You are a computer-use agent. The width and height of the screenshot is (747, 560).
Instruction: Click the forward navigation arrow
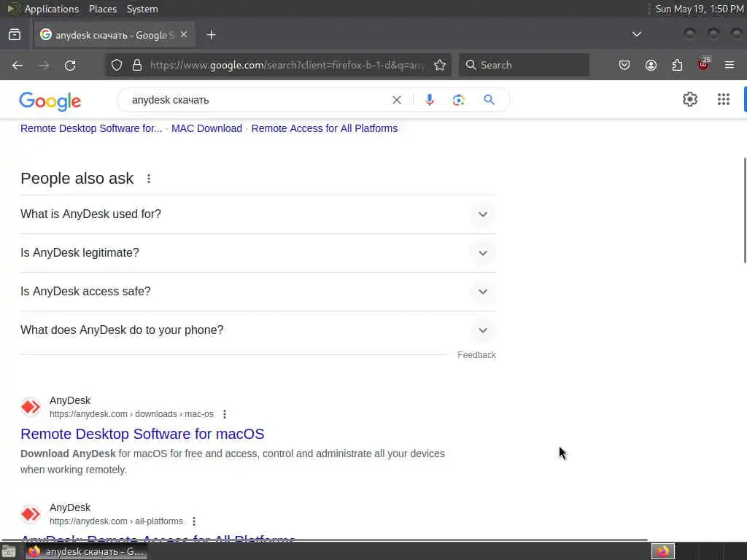tap(44, 65)
